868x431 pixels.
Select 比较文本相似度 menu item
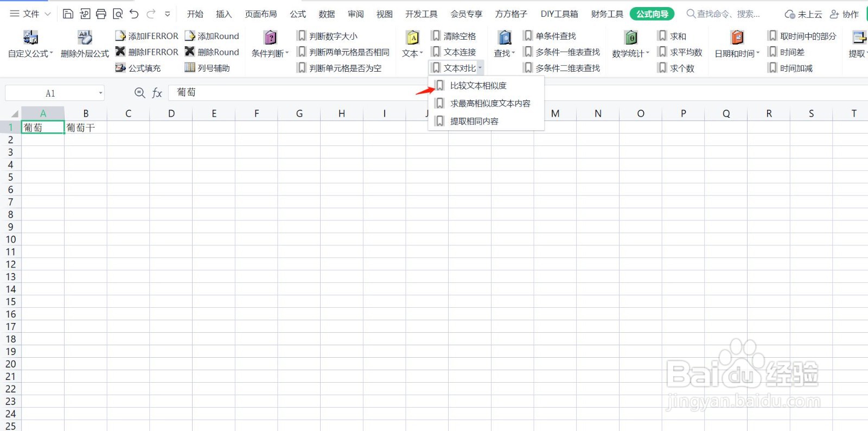click(x=486, y=85)
